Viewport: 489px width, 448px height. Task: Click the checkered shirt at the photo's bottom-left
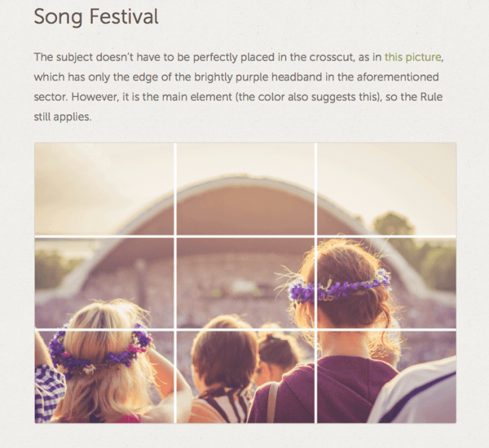click(48, 391)
